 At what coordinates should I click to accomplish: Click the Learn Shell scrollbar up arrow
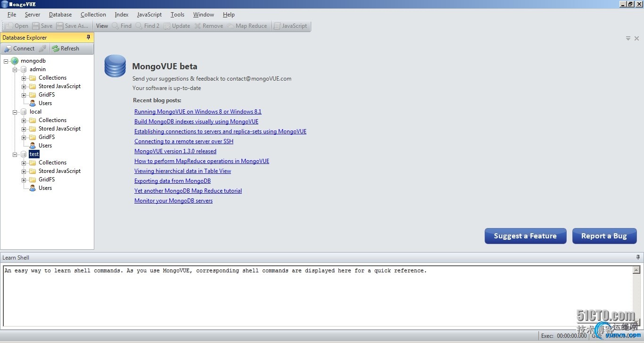[636, 270]
